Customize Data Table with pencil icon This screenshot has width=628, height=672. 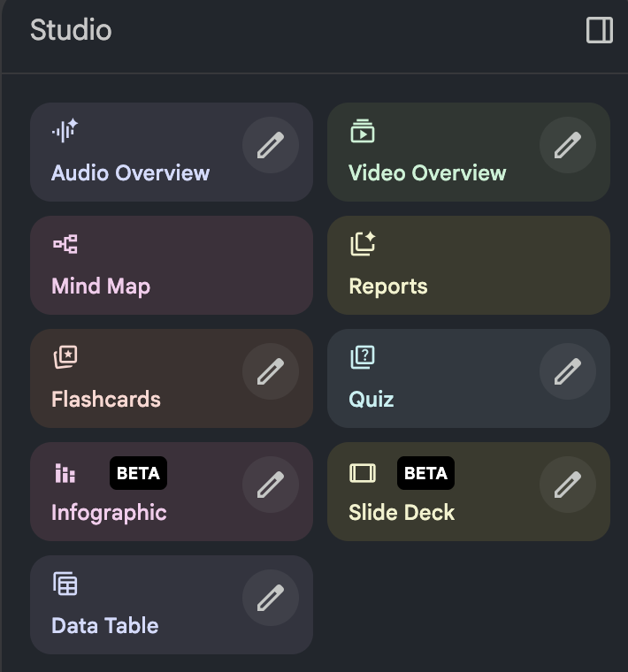pos(271,598)
